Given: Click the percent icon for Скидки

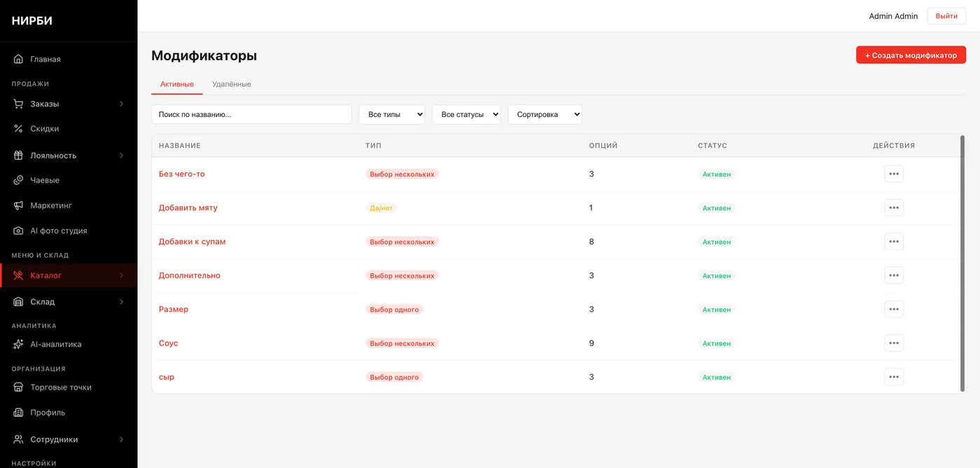Looking at the screenshot, I should coord(19,129).
